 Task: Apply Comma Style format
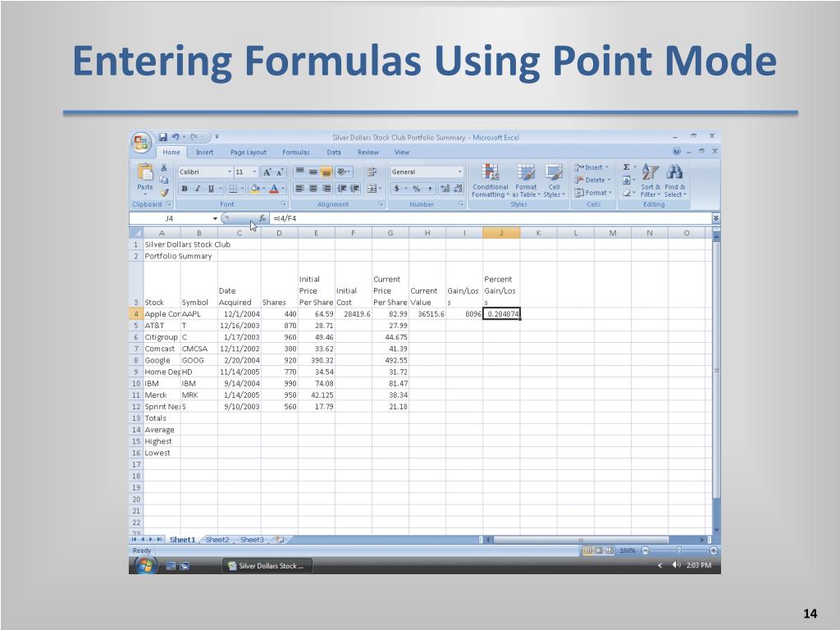(430, 189)
